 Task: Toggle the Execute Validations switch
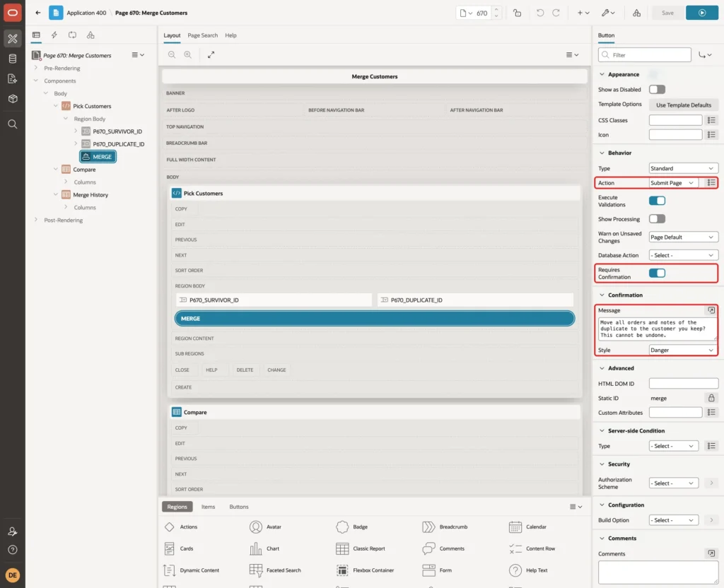tap(657, 201)
